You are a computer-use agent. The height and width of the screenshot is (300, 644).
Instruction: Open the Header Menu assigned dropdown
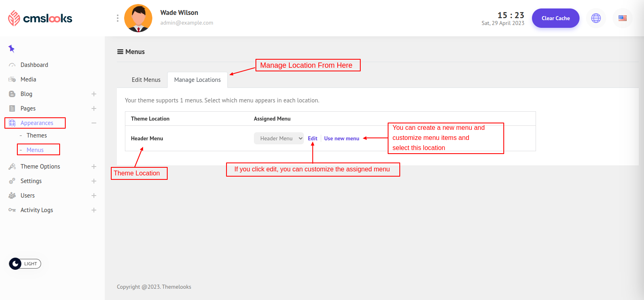coord(278,138)
